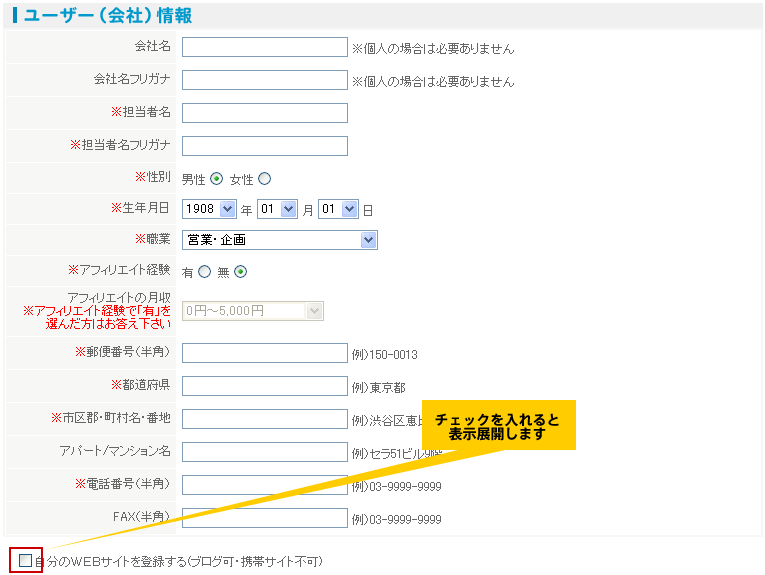Click the FAX number input field

pos(264,518)
